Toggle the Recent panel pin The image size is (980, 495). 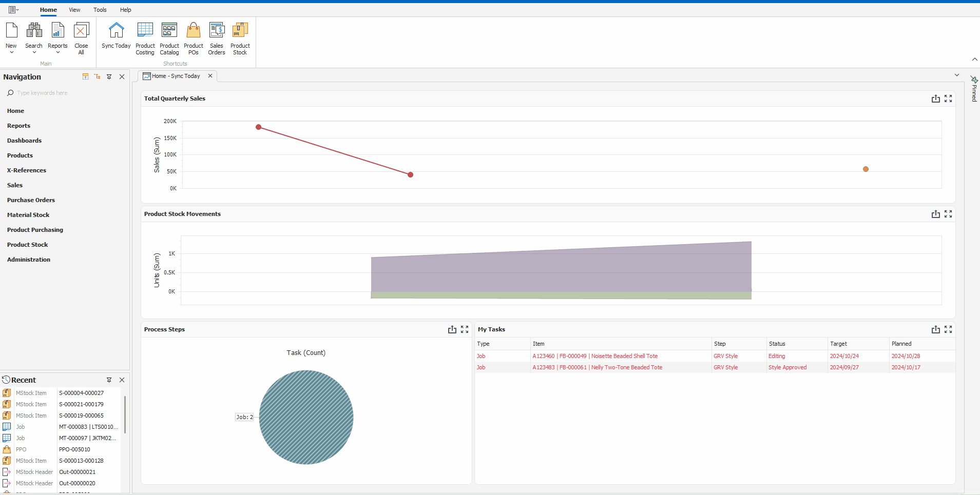coord(109,380)
